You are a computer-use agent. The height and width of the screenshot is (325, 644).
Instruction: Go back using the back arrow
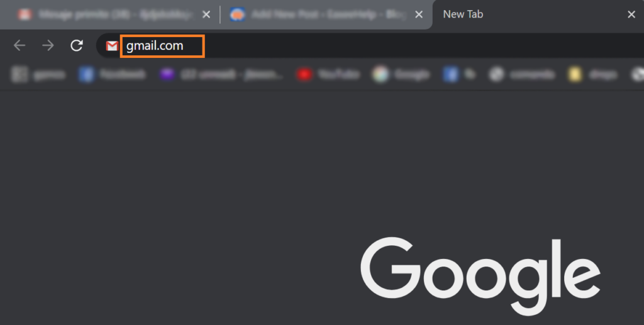click(x=19, y=45)
